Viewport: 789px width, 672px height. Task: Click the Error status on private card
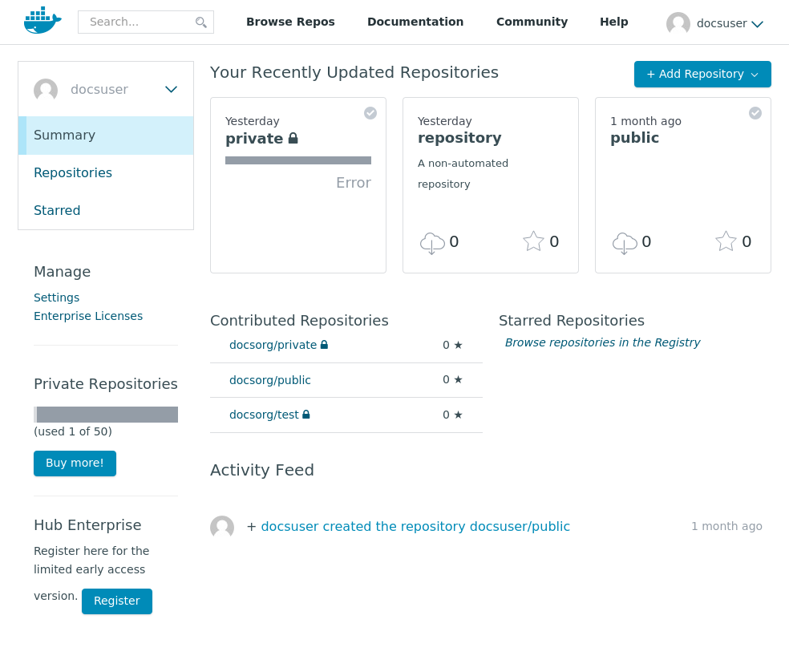coord(354,183)
